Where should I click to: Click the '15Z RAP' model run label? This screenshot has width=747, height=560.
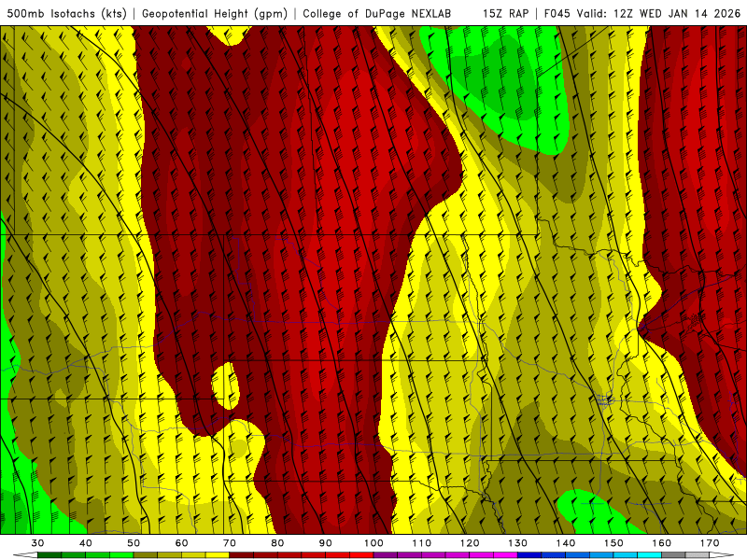pos(505,13)
